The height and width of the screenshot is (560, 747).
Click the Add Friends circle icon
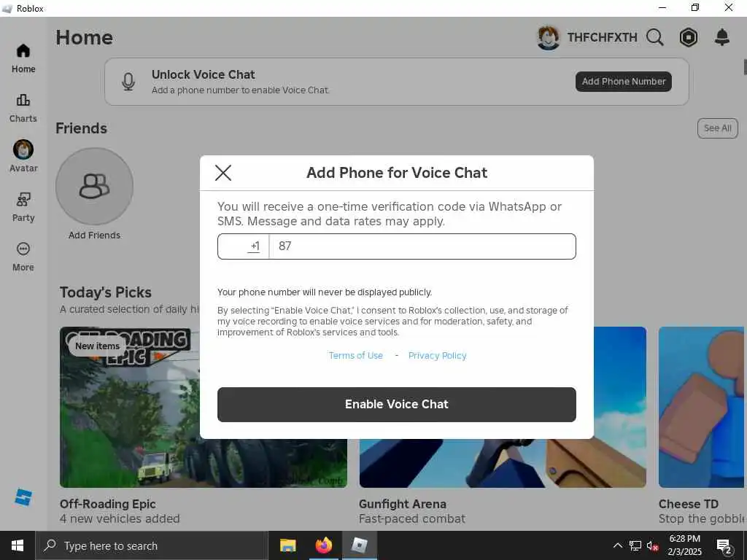(94, 186)
